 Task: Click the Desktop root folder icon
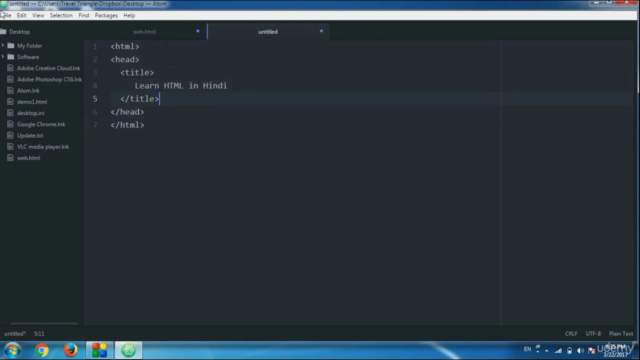[x=3, y=31]
